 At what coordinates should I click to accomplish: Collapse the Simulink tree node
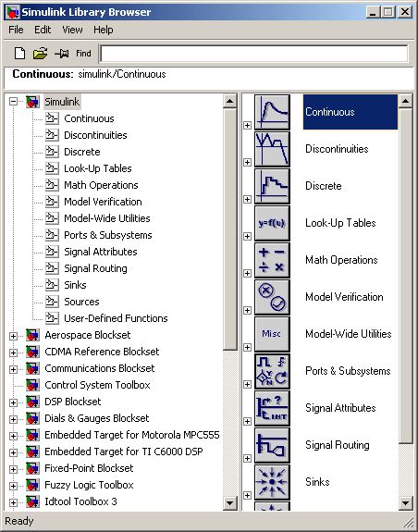(x=13, y=102)
